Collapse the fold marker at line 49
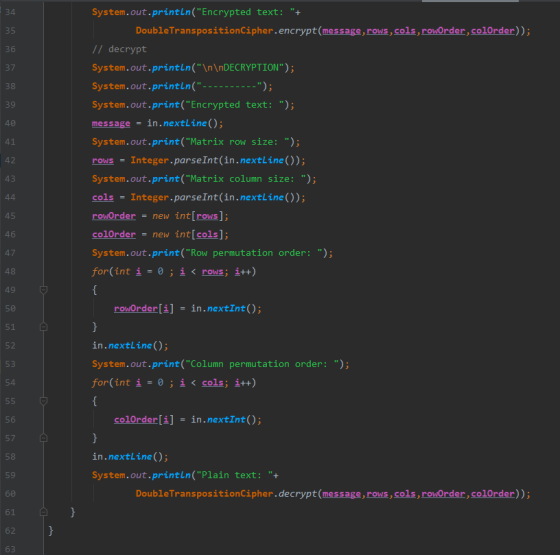 point(44,290)
